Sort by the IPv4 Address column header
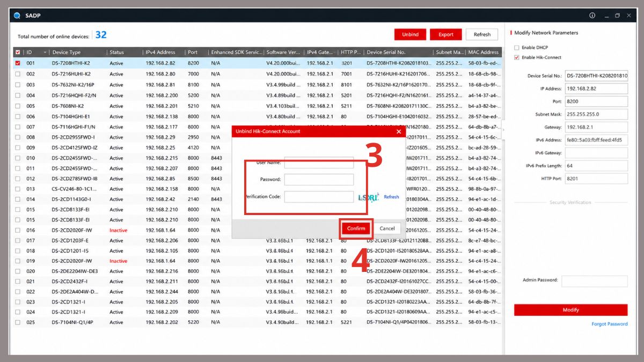The image size is (644, 362). (x=160, y=53)
